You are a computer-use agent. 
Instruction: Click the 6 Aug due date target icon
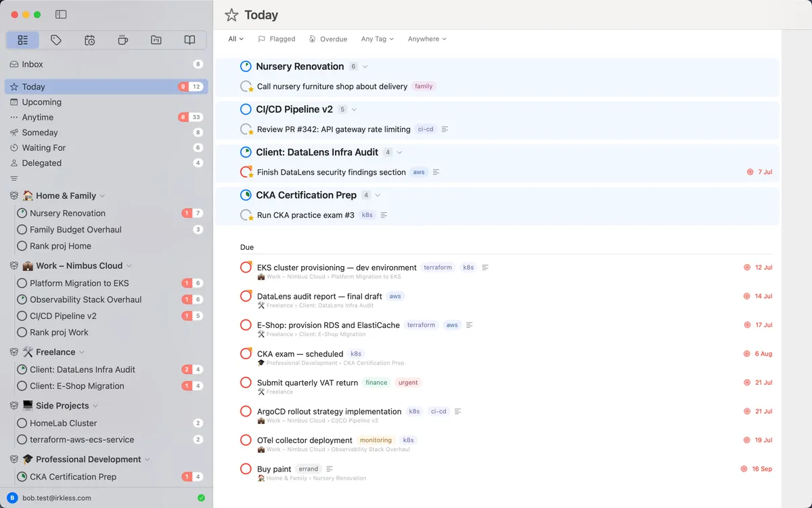(747, 354)
